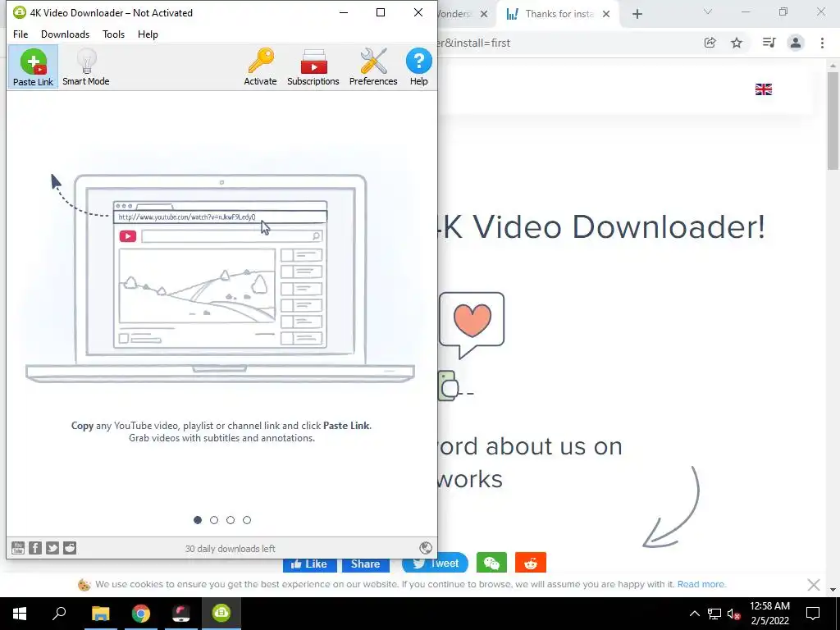
Task: Open Subscriptions in the toolbar
Action: (313, 67)
